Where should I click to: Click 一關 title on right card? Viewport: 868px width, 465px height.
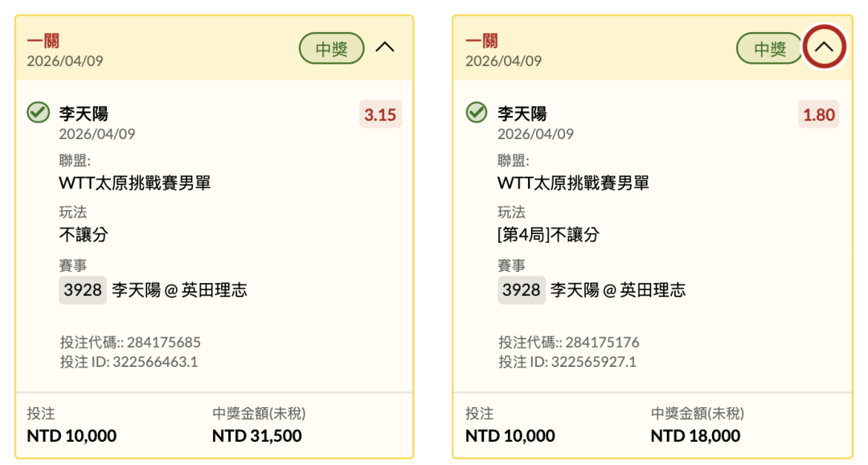point(481,41)
